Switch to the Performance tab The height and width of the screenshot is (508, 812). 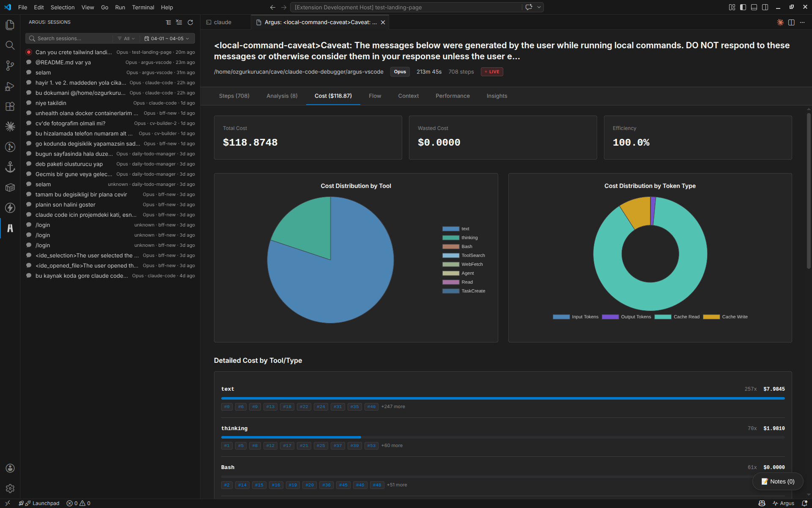(453, 96)
